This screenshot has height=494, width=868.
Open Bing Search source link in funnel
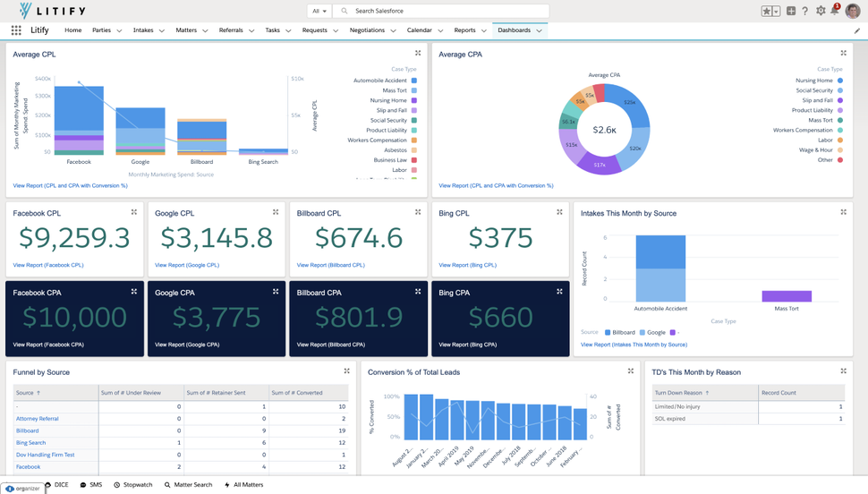point(31,442)
